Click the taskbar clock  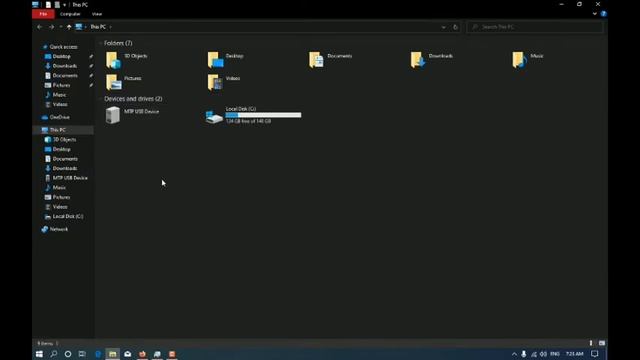click(x=575, y=354)
